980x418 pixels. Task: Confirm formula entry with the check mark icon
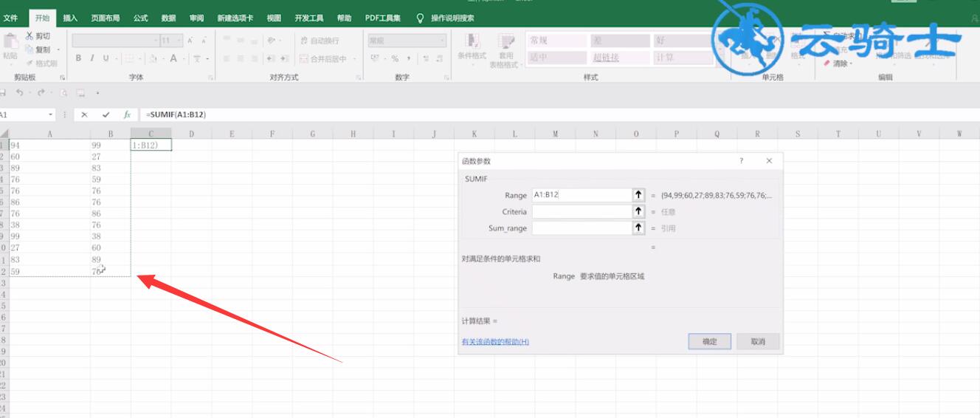tap(106, 114)
